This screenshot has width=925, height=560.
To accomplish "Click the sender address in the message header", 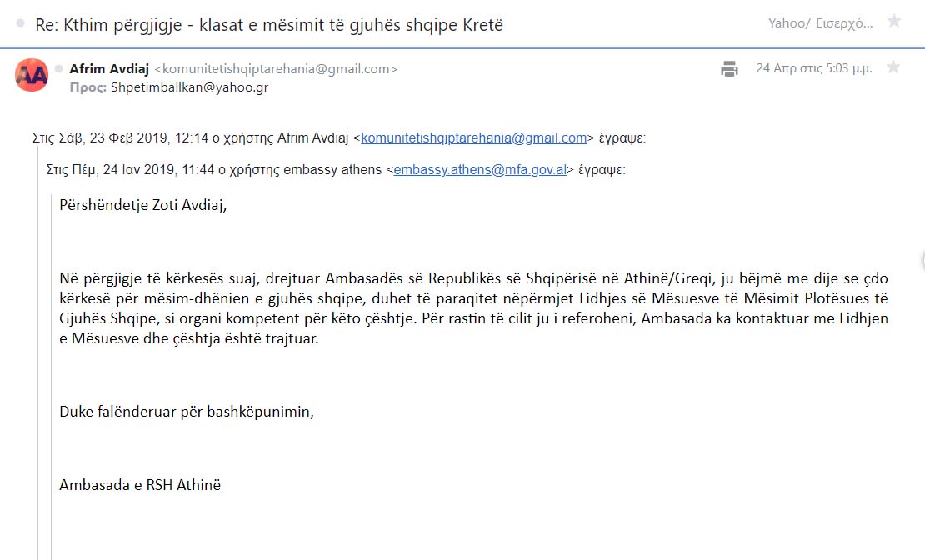I will tap(276, 69).
